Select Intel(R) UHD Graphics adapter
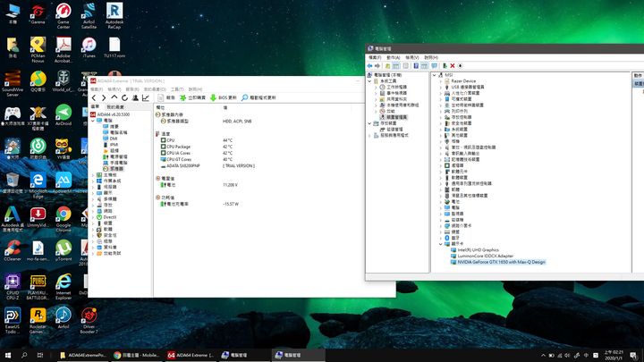The image size is (644, 362). coord(478,250)
